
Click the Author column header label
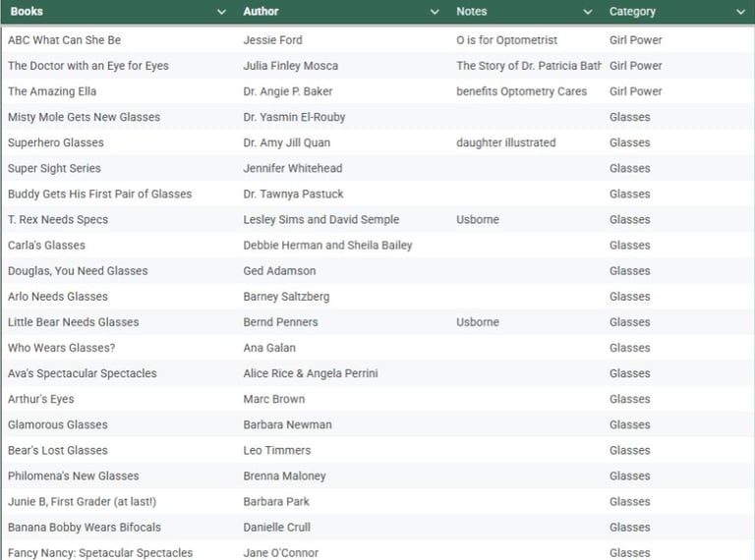pos(261,11)
